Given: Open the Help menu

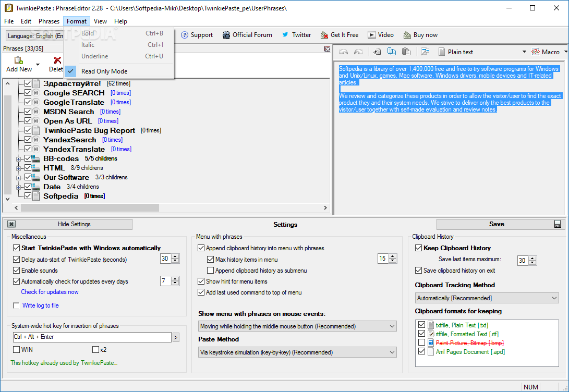Looking at the screenshot, I should pyautogui.click(x=120, y=21).
